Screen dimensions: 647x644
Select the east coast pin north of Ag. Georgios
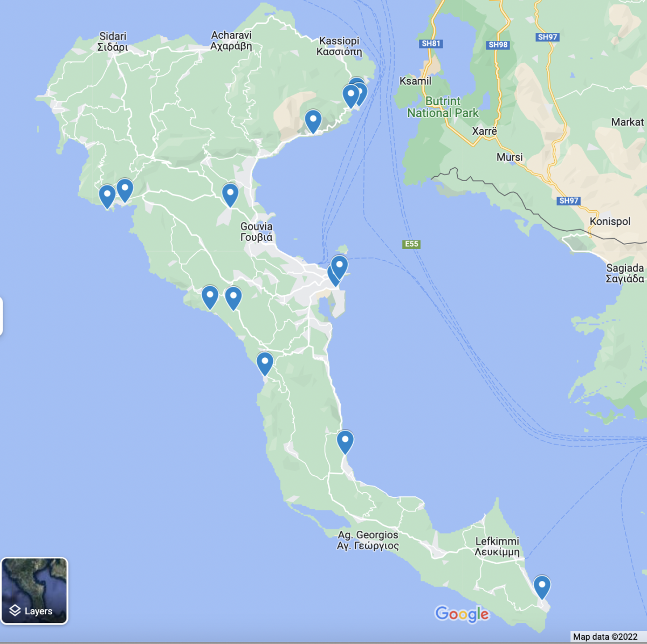tap(345, 442)
